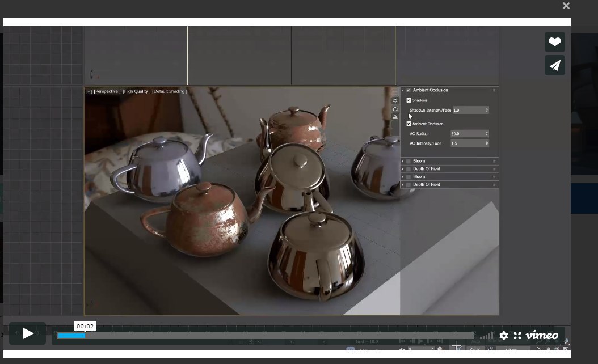Click the lighting sun icon beside the viewport
598x364 pixels.
point(395,101)
